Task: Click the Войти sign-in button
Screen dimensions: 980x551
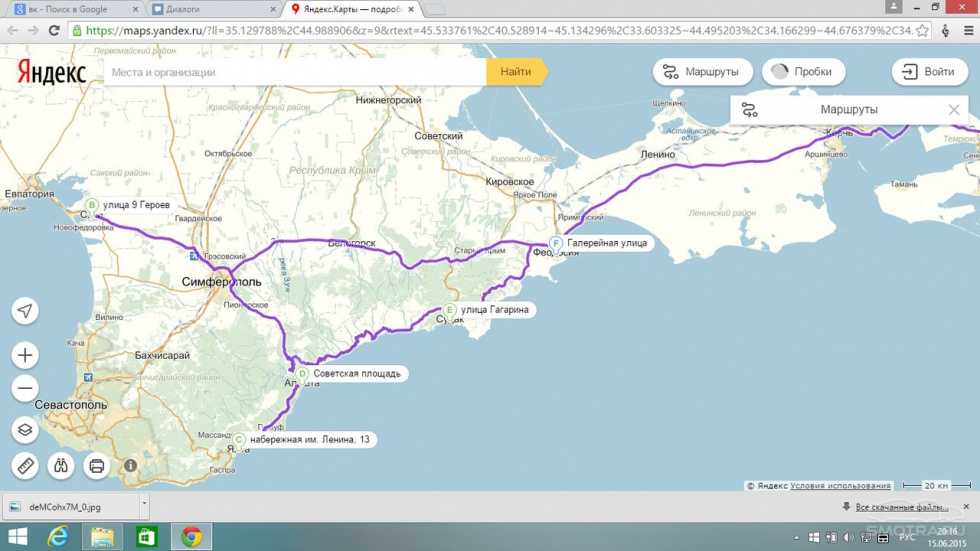Action: pos(929,72)
